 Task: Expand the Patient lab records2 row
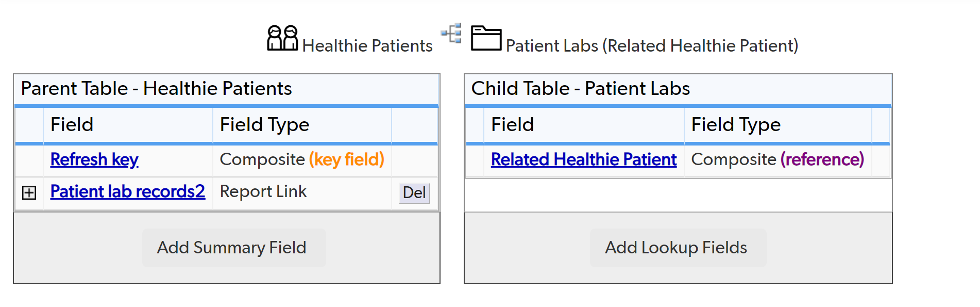pos(29,192)
